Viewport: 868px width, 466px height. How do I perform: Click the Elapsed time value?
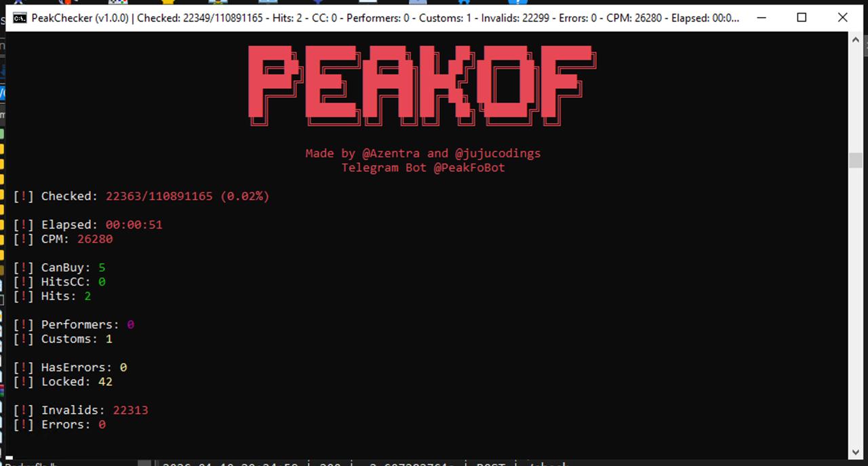click(x=134, y=225)
